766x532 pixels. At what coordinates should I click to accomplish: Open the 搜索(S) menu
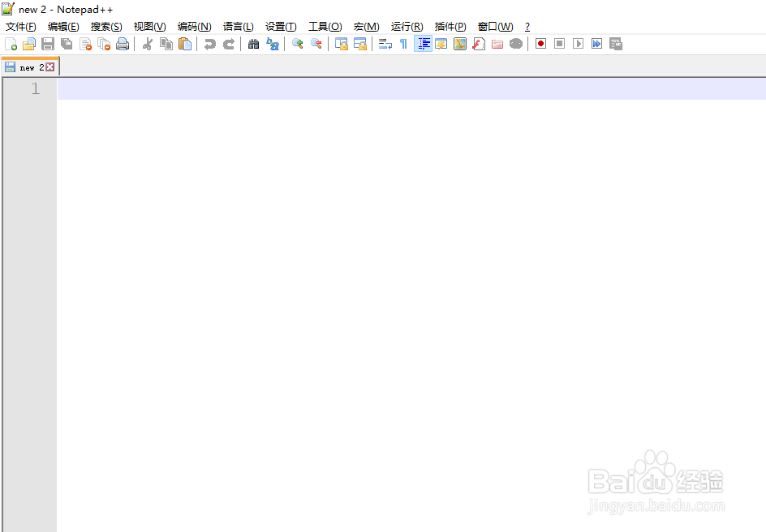(106, 26)
